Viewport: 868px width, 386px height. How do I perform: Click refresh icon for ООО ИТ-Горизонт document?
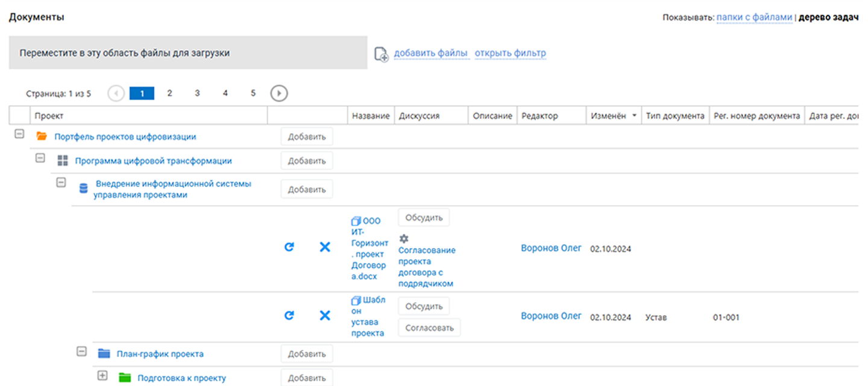(289, 247)
